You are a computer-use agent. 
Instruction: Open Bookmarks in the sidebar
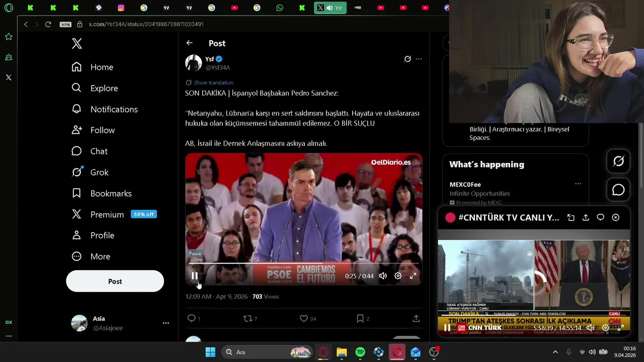click(102, 194)
